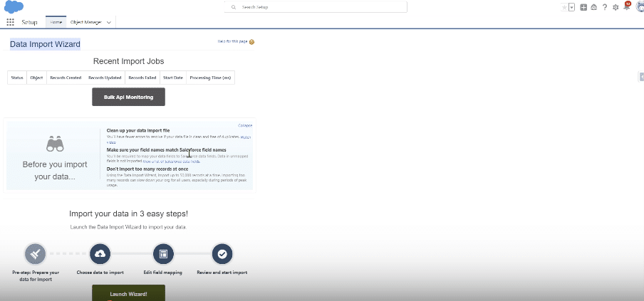Click the Bulk Api Monitoring button
The width and height of the screenshot is (644, 301).
click(x=128, y=97)
